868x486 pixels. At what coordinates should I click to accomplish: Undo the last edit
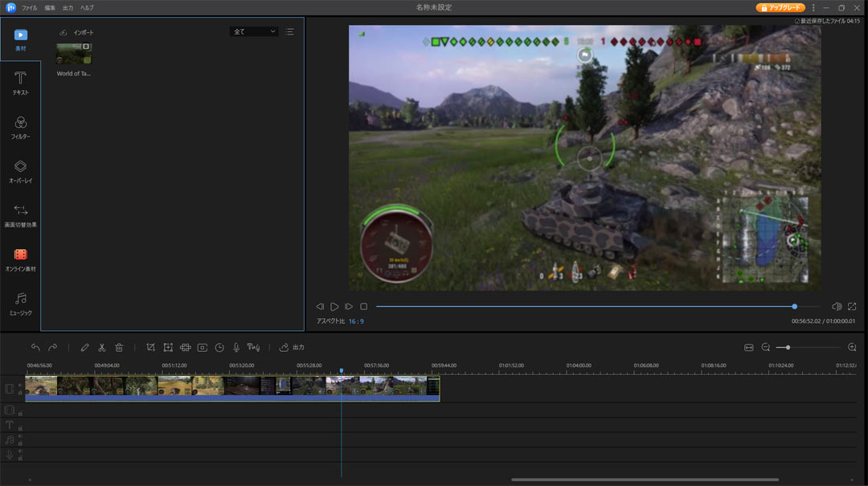pyautogui.click(x=35, y=347)
